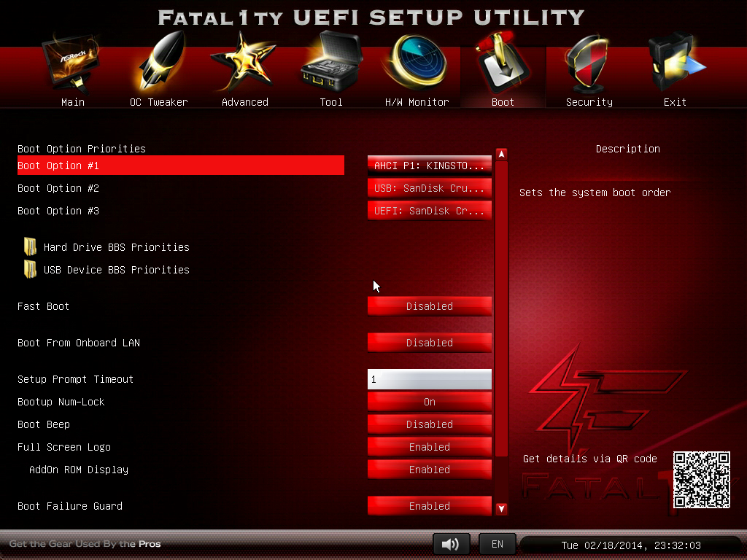Toggle Bootup Num-Lock On value

(x=429, y=402)
